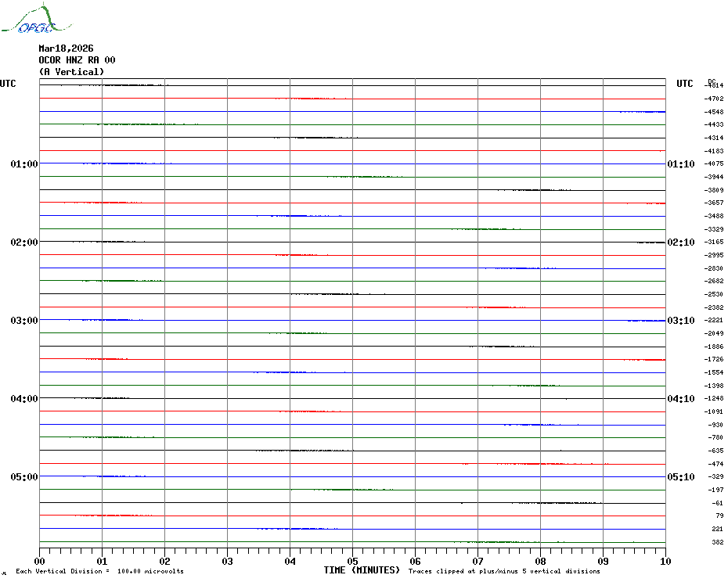Click the (A Vertical) channel label
The height and width of the screenshot is (582, 728).
coord(71,72)
